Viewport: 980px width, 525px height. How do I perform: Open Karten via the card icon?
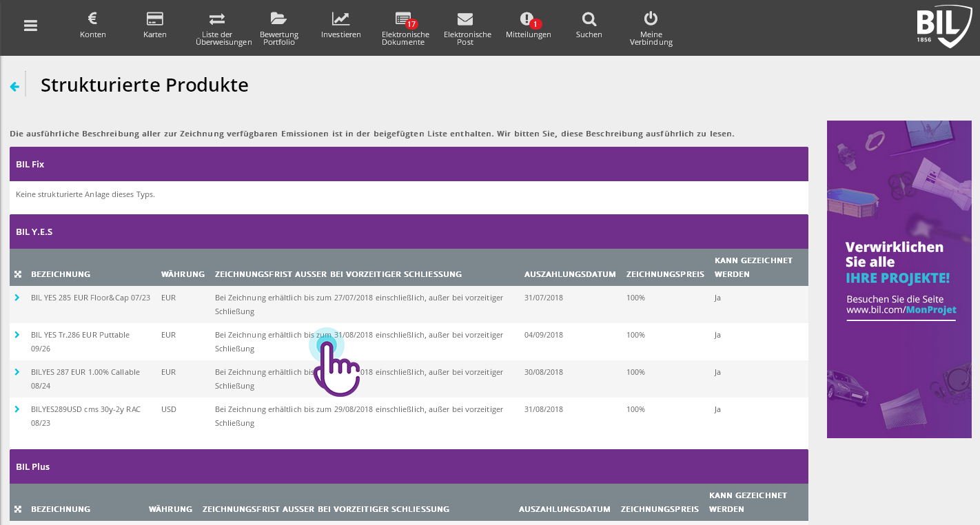(x=155, y=19)
